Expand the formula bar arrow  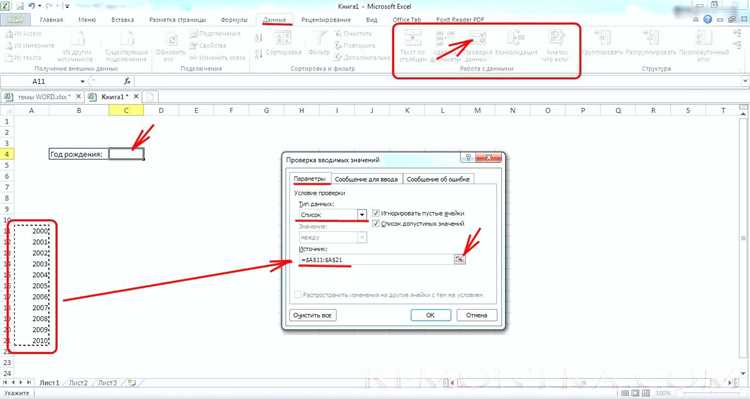click(x=745, y=81)
